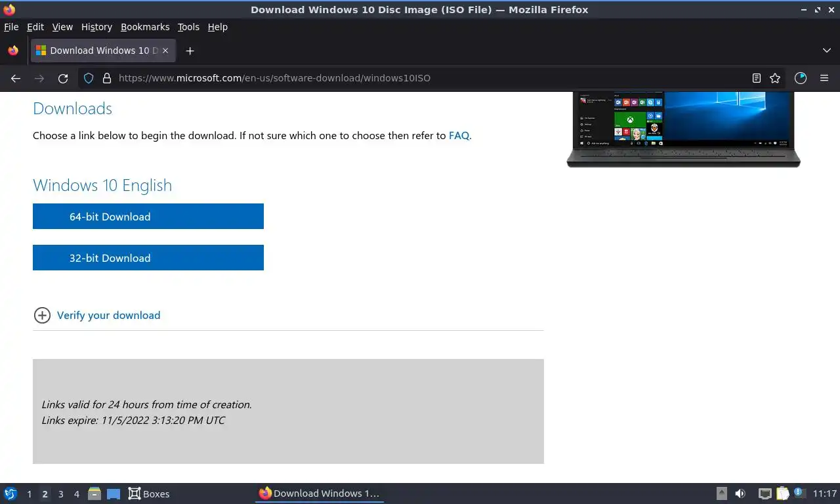Switch to workspace 4
The width and height of the screenshot is (840, 504).
(x=76, y=494)
